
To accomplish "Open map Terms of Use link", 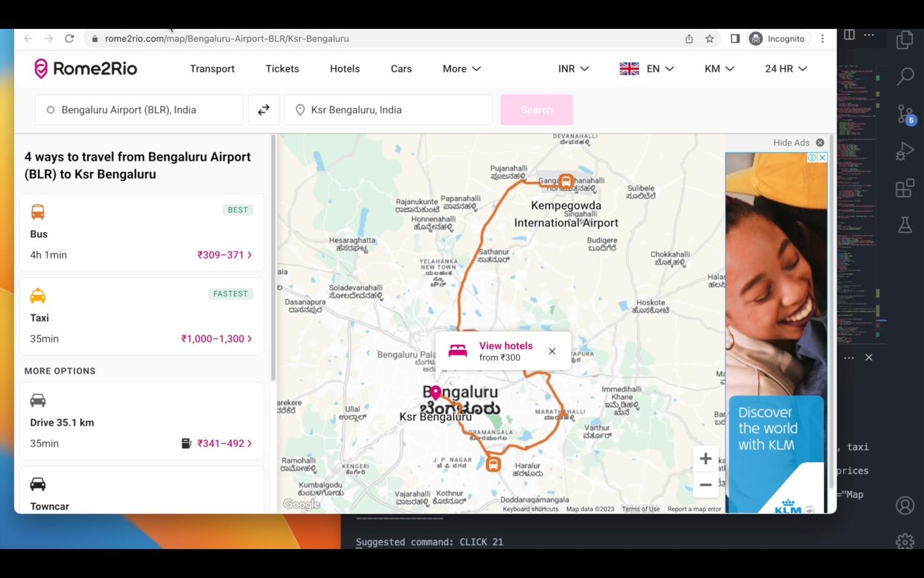I will [640, 509].
